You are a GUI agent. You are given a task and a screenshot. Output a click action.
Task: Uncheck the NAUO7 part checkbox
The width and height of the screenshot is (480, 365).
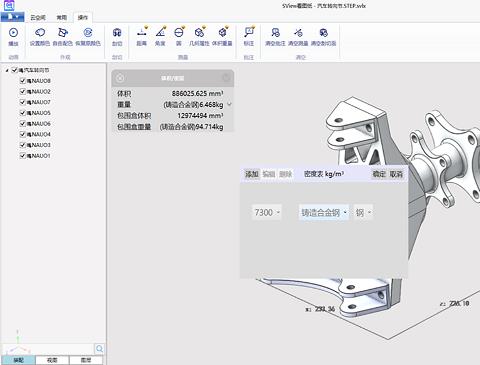point(23,102)
